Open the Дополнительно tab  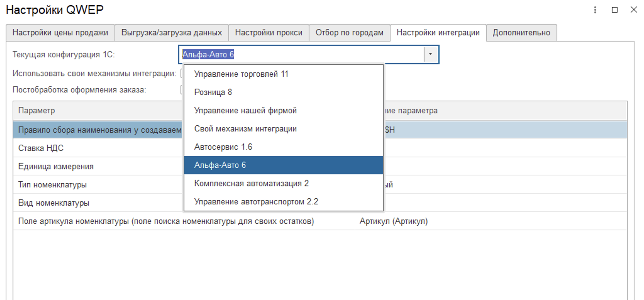[521, 33]
